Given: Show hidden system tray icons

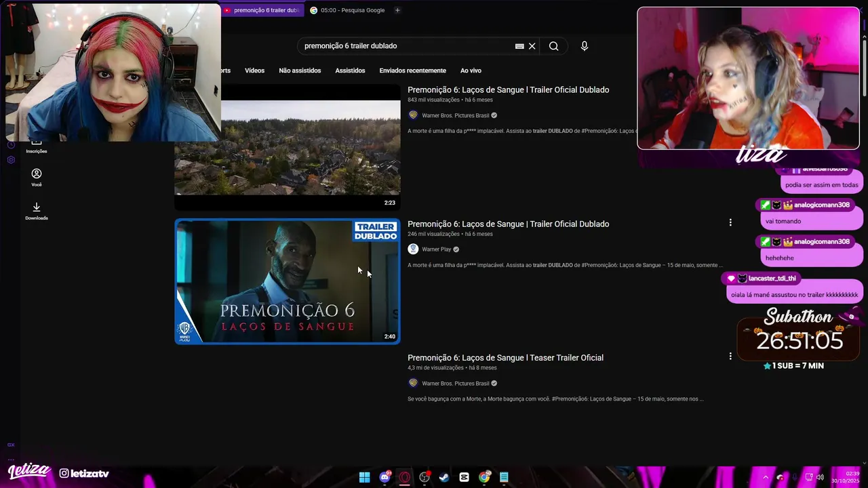Looking at the screenshot, I should tap(766, 477).
